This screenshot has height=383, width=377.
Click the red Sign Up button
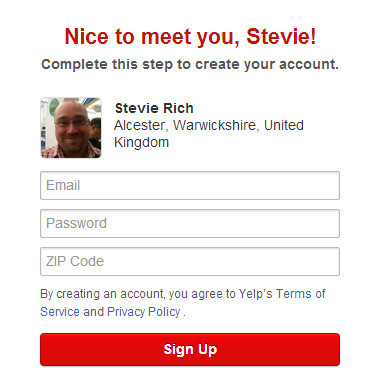pos(190,349)
